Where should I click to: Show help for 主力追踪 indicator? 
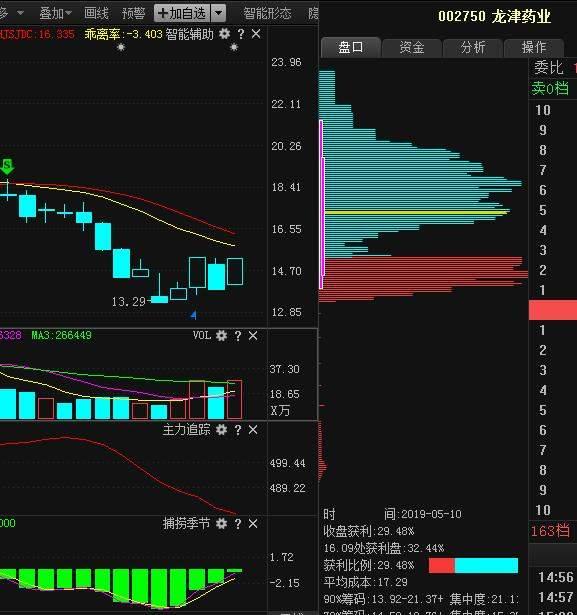pyautogui.click(x=238, y=430)
